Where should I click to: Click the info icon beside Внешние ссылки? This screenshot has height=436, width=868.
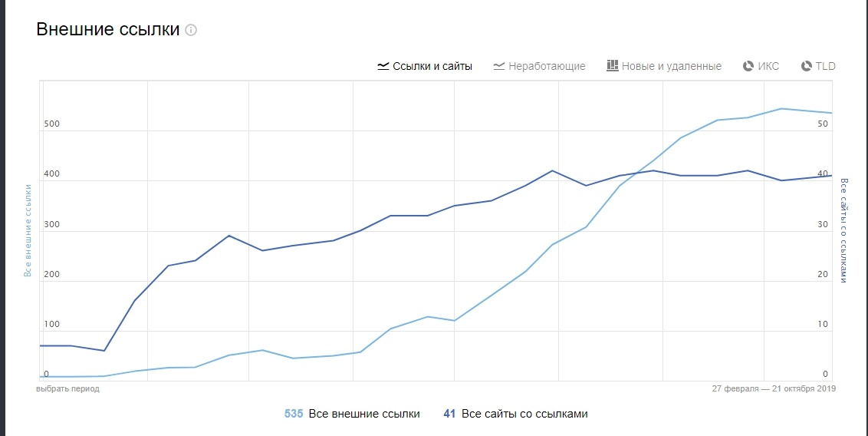[191, 31]
